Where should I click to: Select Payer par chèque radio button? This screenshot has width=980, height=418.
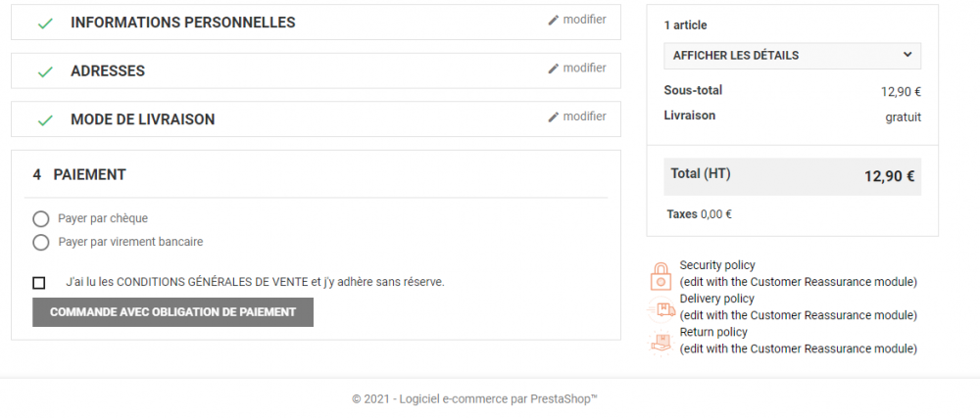pos(40,219)
